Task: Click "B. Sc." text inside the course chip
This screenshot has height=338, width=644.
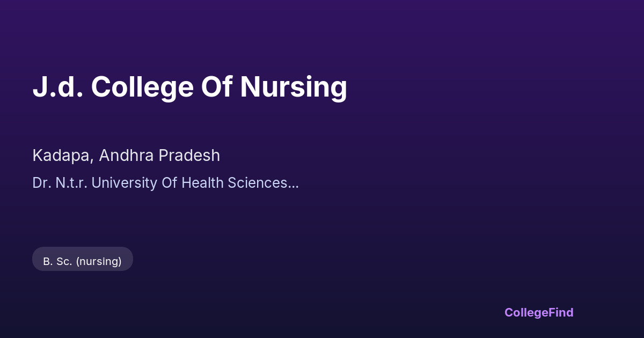Action: [x=57, y=261]
